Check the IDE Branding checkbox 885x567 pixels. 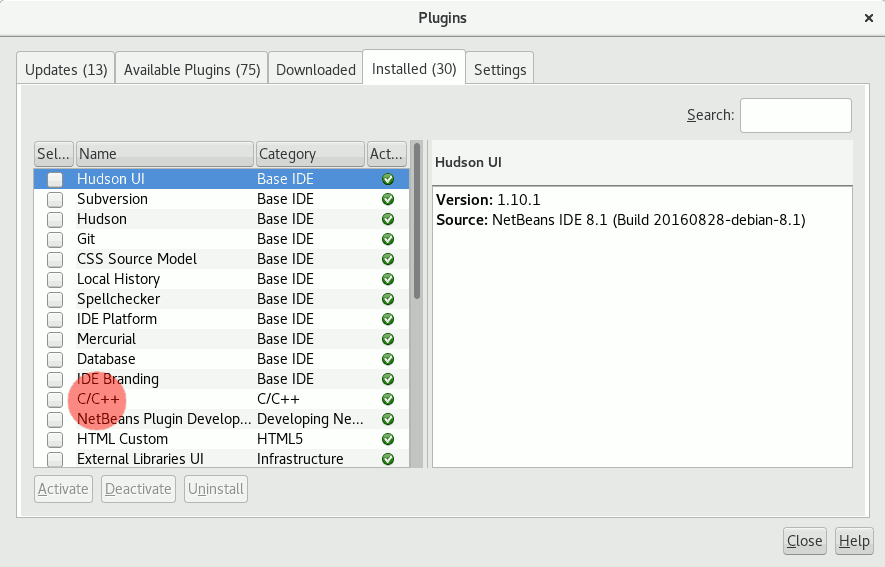[55, 380]
